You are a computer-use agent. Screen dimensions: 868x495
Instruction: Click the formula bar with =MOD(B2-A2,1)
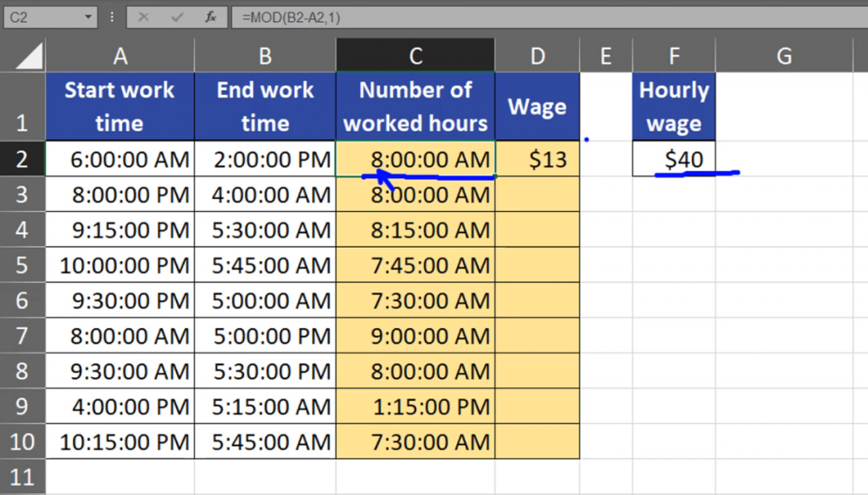(x=542, y=17)
